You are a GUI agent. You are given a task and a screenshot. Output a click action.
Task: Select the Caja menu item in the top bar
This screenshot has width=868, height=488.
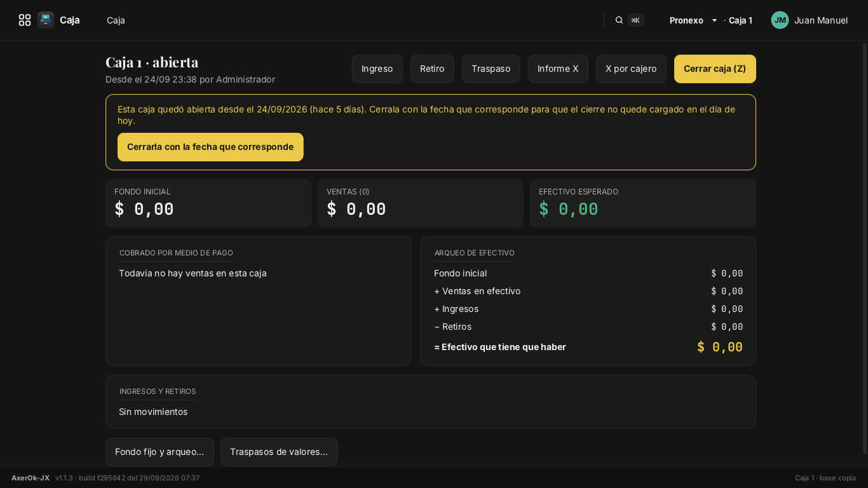click(x=116, y=20)
